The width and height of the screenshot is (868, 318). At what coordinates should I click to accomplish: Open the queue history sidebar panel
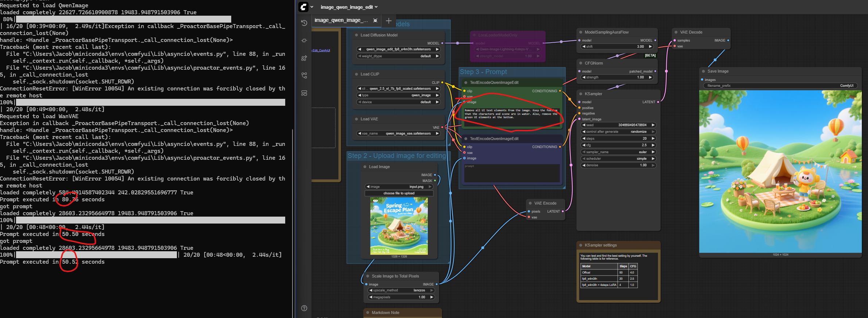304,23
